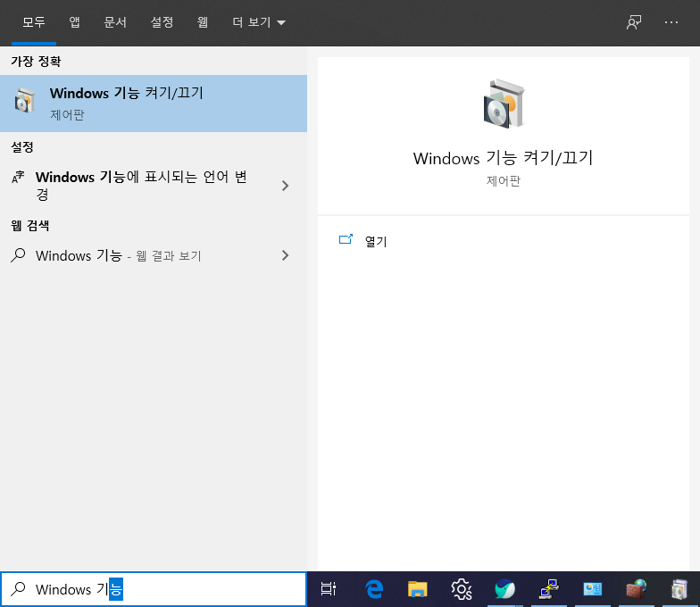700x607 pixels.
Task: Open the Windows features icon on taskbar
Action: point(680,589)
